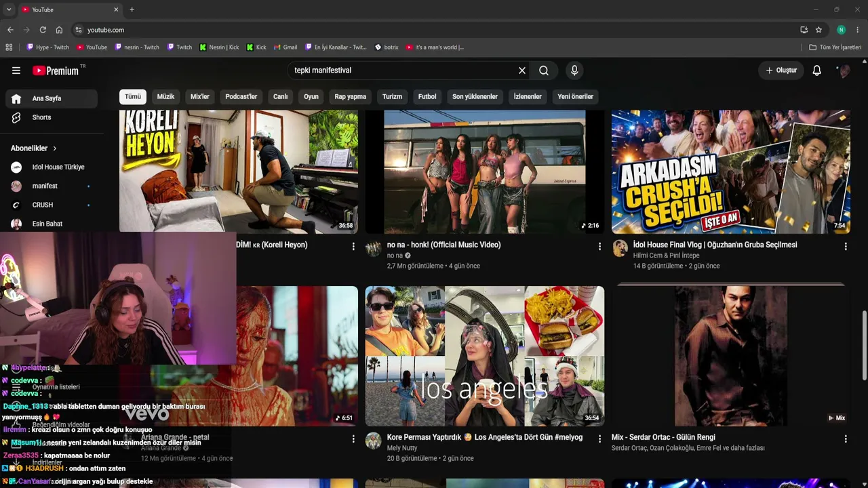This screenshot has width=868, height=488.
Task: Select the Tümü filter chip
Action: point(133,96)
